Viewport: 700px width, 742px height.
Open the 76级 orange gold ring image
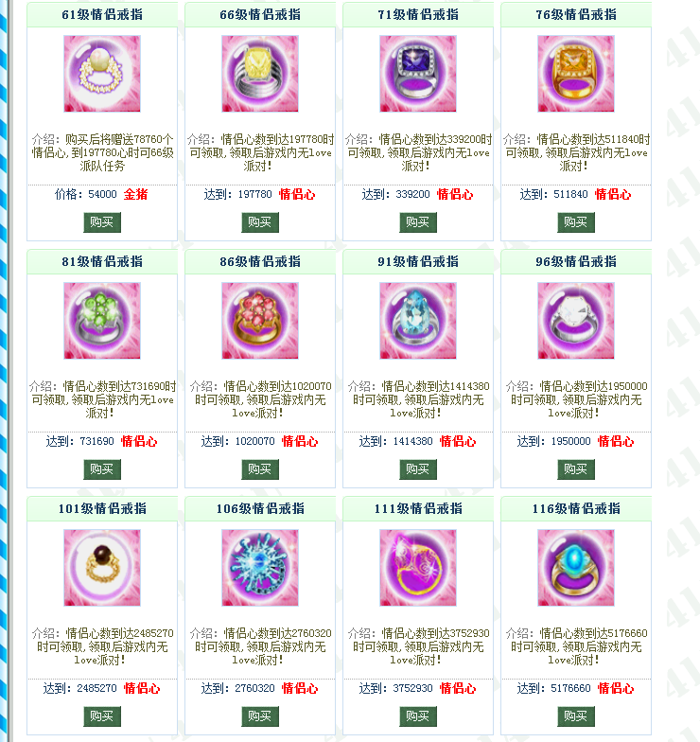pyautogui.click(x=576, y=74)
